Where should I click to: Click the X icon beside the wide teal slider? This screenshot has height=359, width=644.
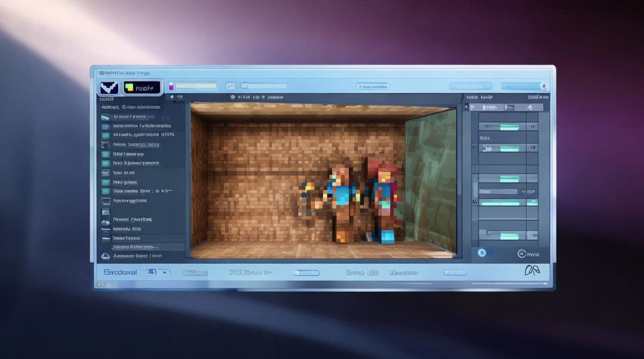point(475,202)
